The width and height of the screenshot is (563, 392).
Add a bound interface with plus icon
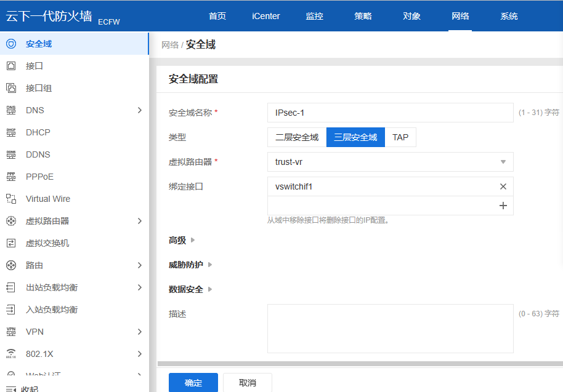(x=503, y=206)
